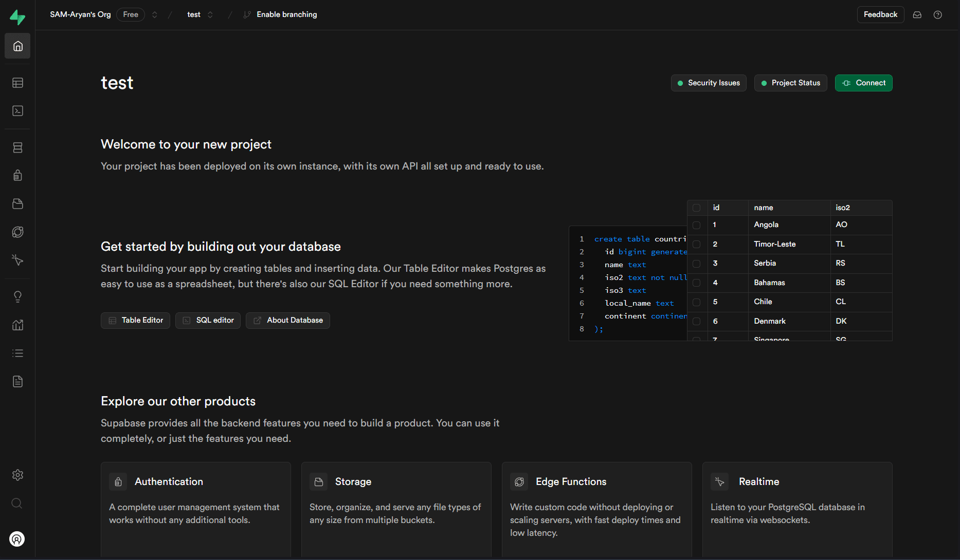Click the Free plan badge
The height and width of the screenshot is (560, 960).
coord(131,14)
